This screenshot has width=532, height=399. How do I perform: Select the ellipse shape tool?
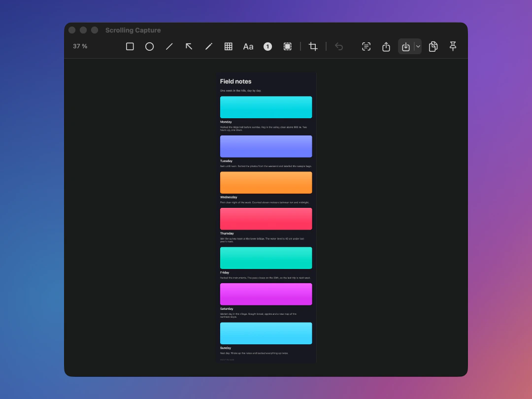pyautogui.click(x=149, y=46)
